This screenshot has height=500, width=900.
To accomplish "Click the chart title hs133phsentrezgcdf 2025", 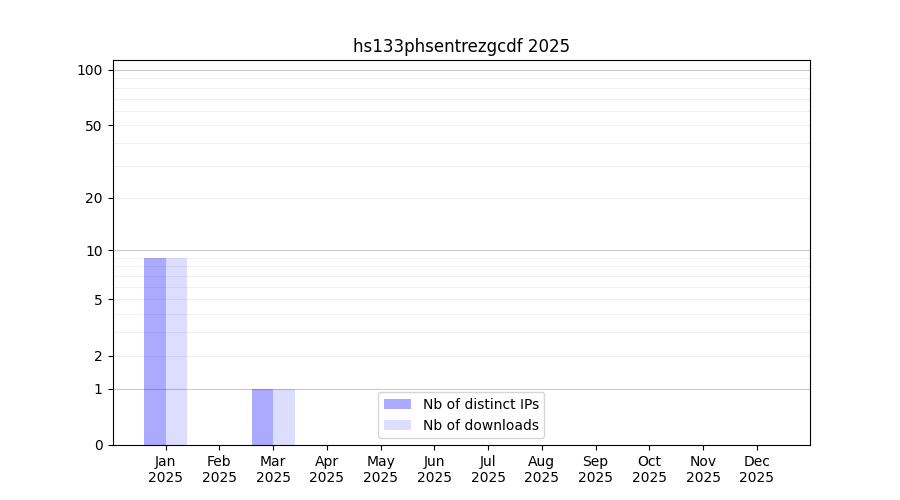I will 461,46.
